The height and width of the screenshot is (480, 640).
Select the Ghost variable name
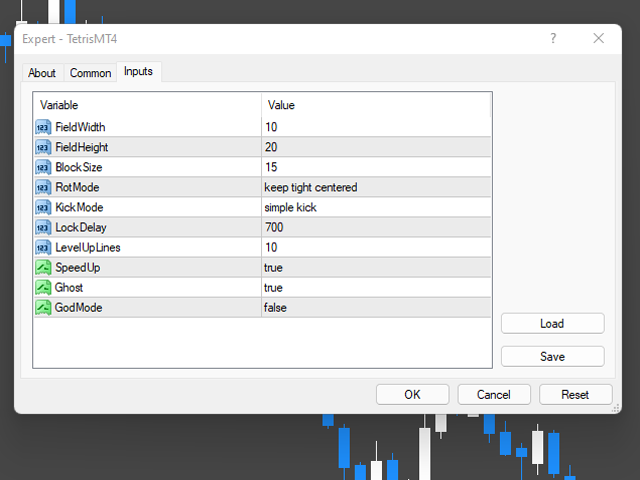69,287
